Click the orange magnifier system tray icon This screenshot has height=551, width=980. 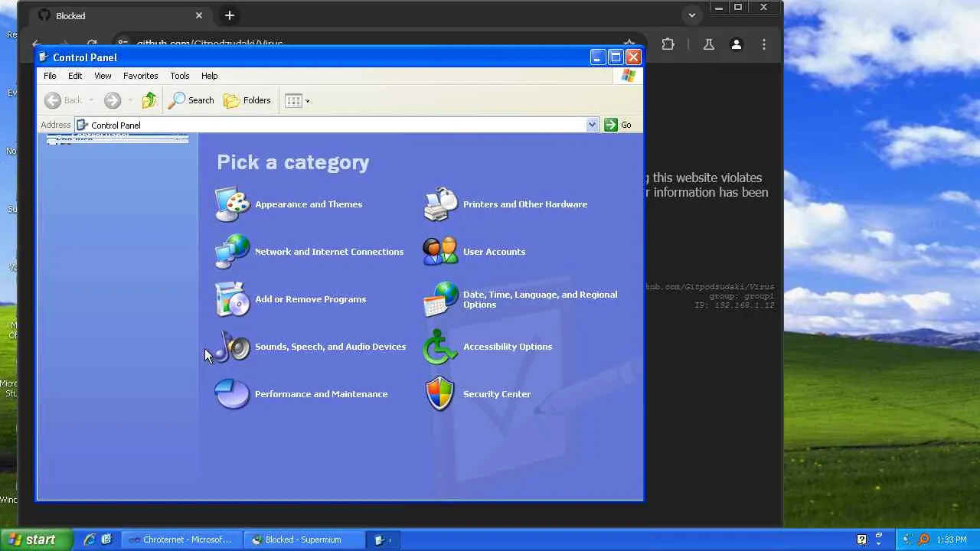pyautogui.click(x=923, y=540)
